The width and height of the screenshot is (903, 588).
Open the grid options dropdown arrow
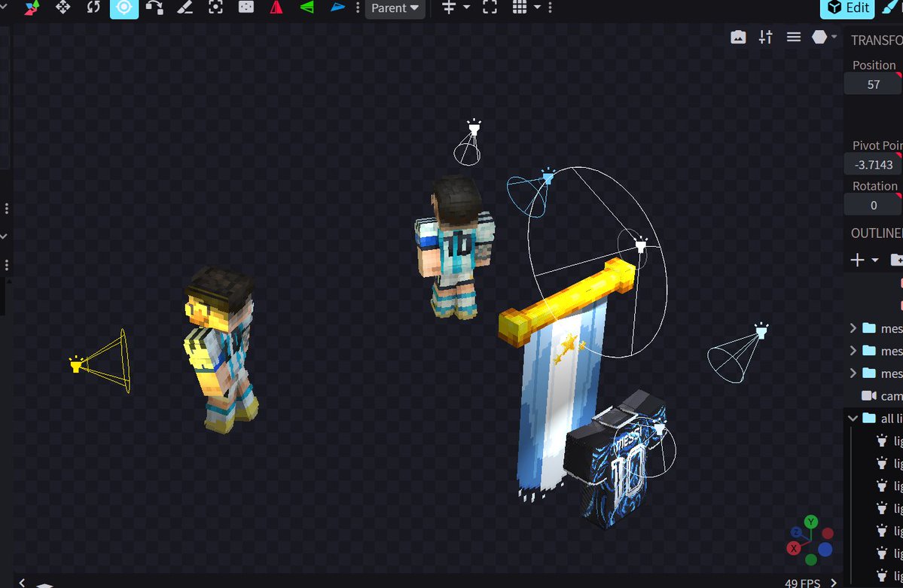537,8
